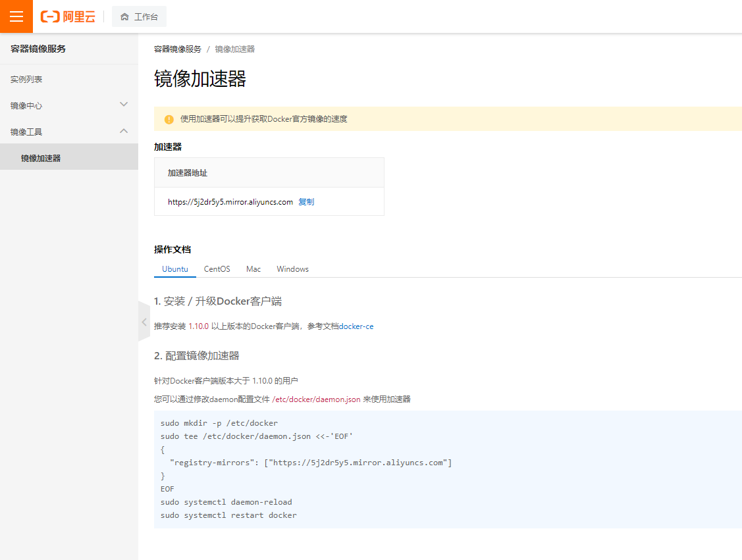Click the registry-mirrors code line

click(311, 463)
